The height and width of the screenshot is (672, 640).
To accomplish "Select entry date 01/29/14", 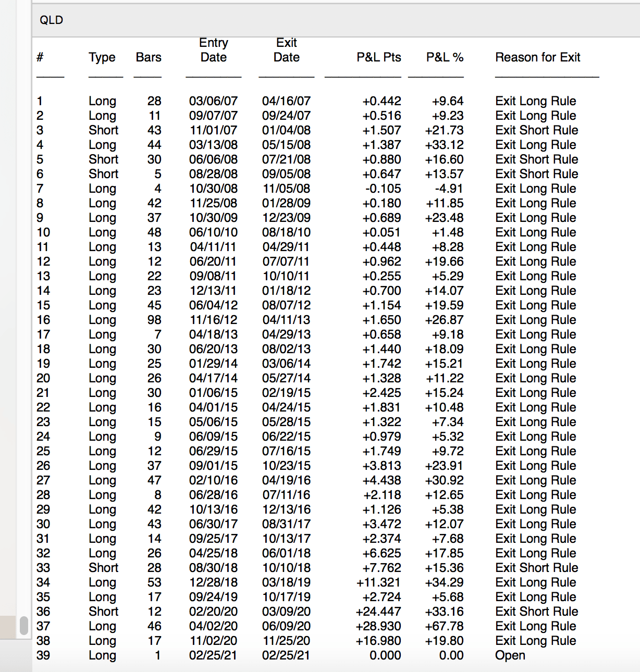I will pyautogui.click(x=213, y=364).
